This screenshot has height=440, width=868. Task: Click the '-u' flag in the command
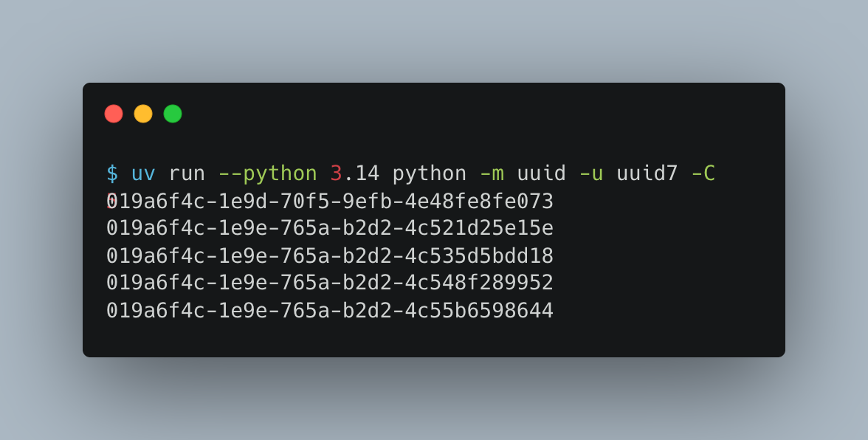pos(590,173)
